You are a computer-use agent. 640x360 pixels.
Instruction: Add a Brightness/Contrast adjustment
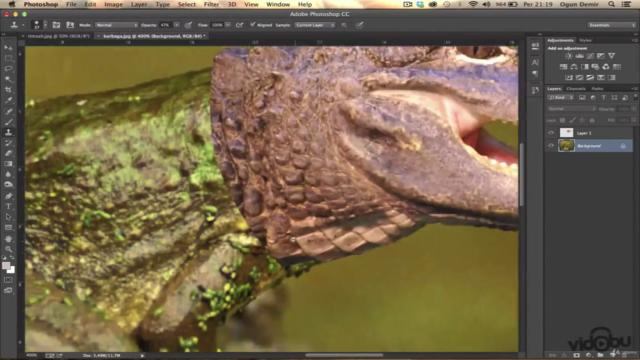coord(569,56)
